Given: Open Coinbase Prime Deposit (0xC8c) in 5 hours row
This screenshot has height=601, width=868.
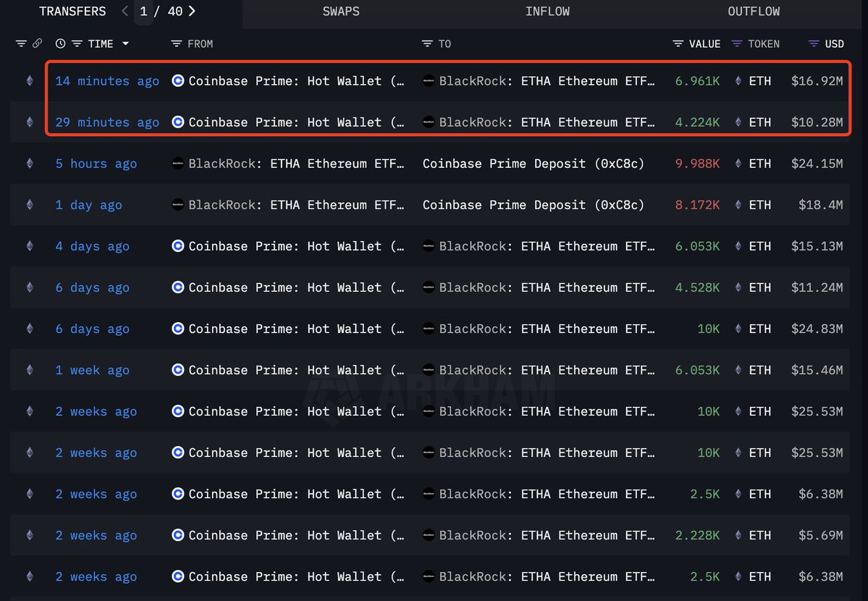Looking at the screenshot, I should [x=533, y=164].
